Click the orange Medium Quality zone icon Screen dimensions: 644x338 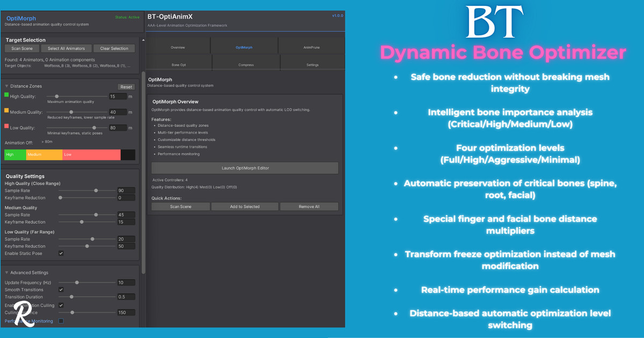pyautogui.click(x=6, y=111)
